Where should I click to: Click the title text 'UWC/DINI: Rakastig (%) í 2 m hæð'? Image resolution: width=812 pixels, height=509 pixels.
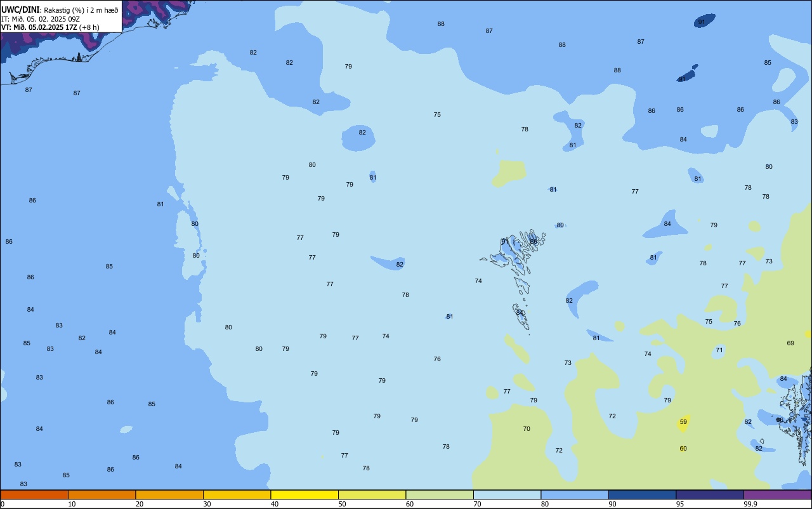click(x=60, y=10)
